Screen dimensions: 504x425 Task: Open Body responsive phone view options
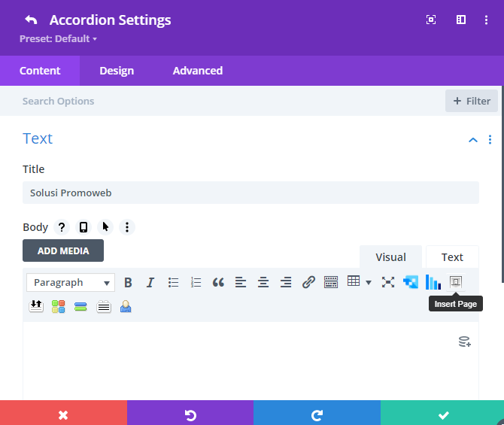[x=83, y=227]
